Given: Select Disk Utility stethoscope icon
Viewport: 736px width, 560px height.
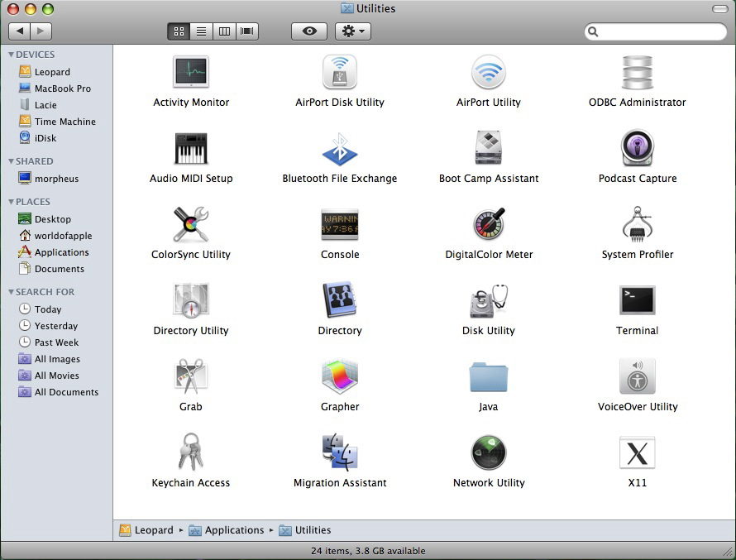Looking at the screenshot, I should (x=488, y=300).
